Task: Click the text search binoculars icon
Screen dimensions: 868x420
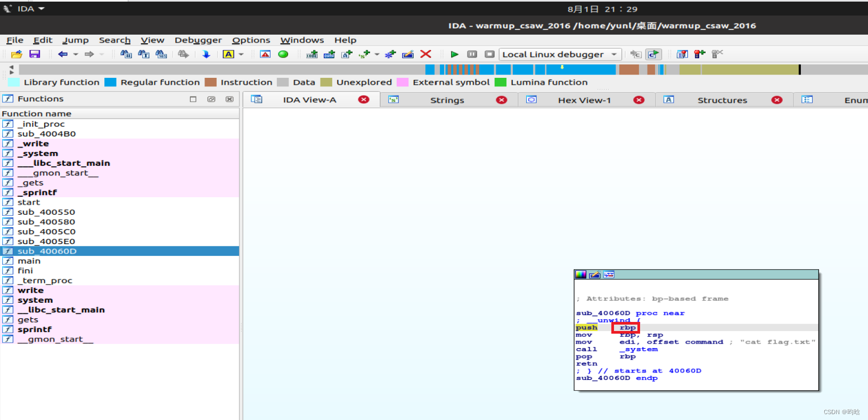Action: (x=144, y=54)
